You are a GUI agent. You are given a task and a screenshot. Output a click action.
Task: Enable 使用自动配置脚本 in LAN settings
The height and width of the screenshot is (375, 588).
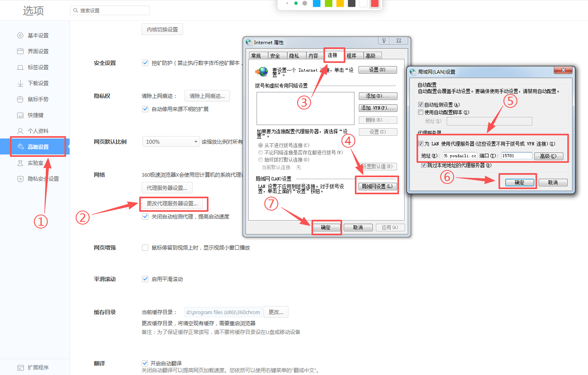tap(421, 112)
